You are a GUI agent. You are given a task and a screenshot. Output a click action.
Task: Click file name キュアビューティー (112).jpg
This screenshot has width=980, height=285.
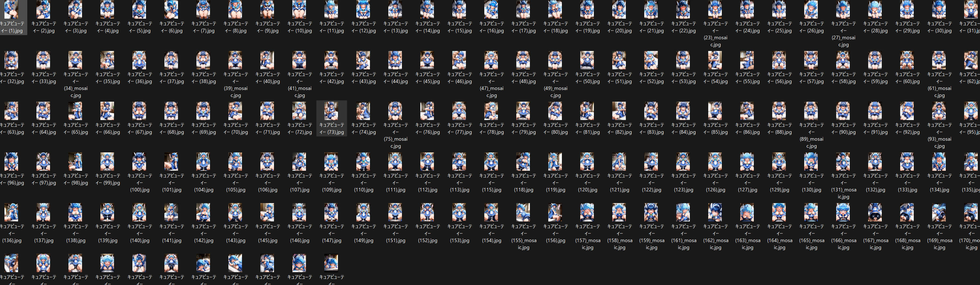[427, 182]
